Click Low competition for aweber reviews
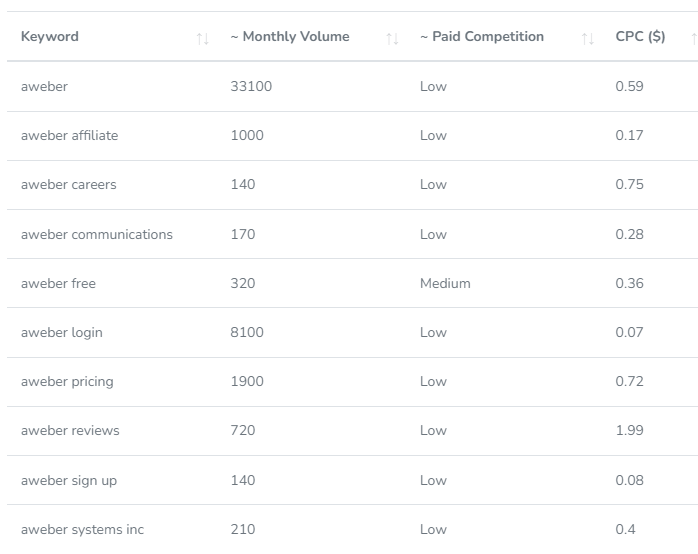This screenshot has width=698, height=554. pos(433,430)
